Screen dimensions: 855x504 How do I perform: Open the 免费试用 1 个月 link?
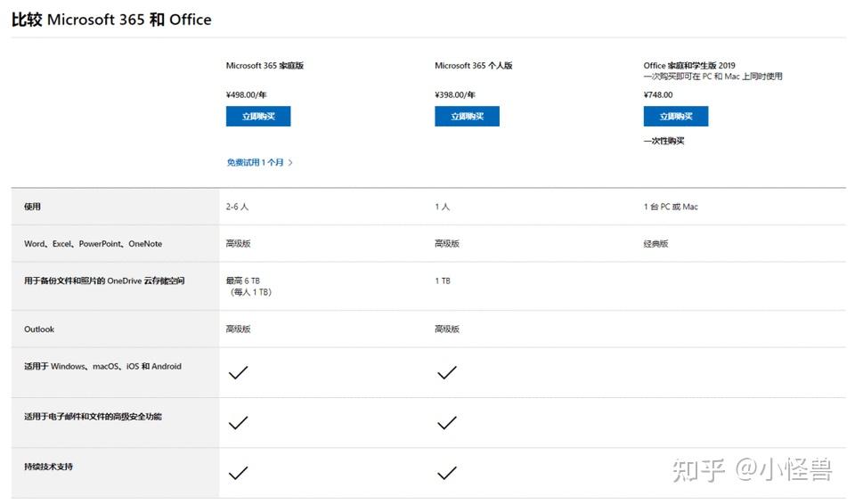256,163
